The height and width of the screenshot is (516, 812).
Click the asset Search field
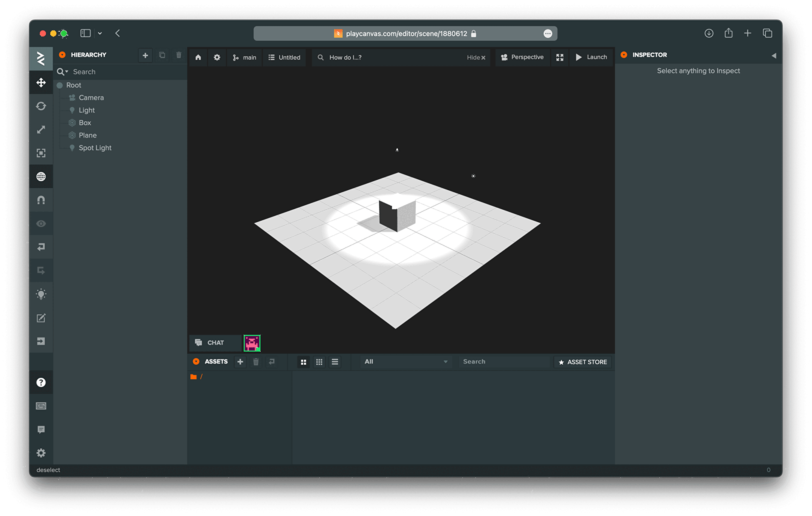tap(503, 361)
